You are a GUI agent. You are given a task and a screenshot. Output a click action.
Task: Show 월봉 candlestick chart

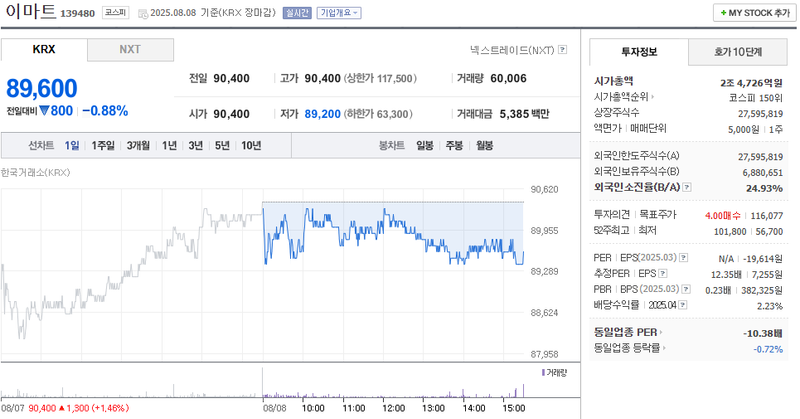click(x=484, y=145)
